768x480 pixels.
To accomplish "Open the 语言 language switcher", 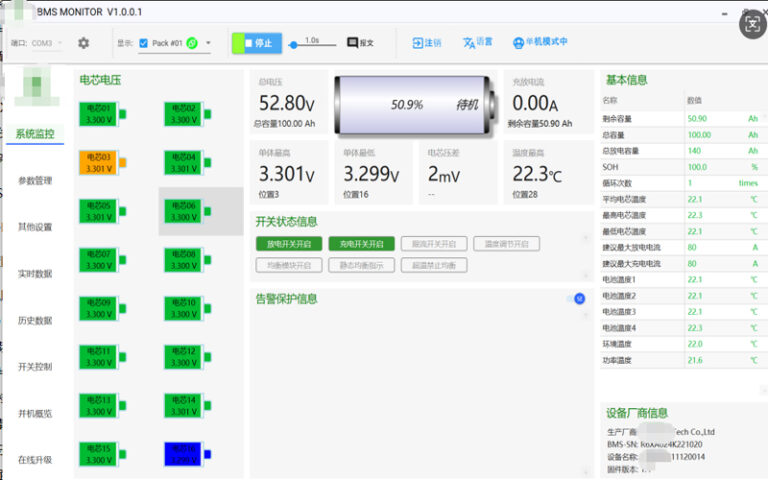I will click(x=470, y=43).
